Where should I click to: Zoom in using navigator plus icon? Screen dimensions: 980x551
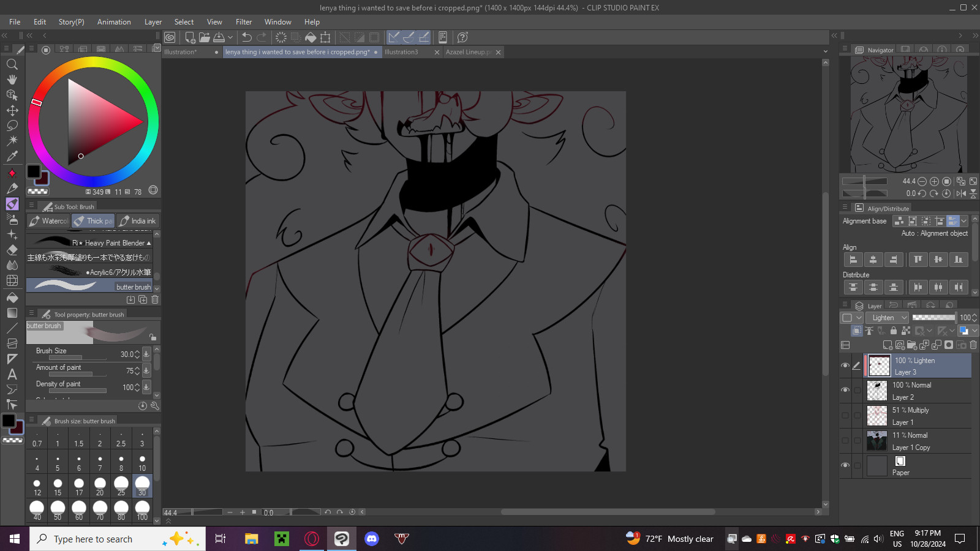[x=934, y=181]
